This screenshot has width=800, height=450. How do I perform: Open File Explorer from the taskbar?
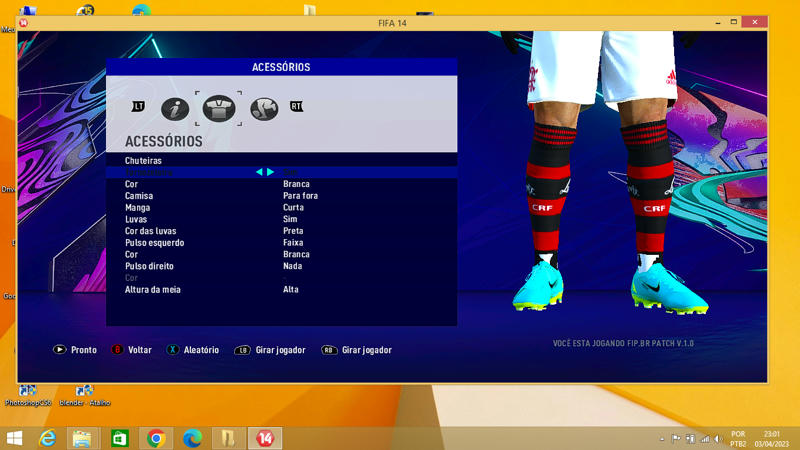pos(82,438)
